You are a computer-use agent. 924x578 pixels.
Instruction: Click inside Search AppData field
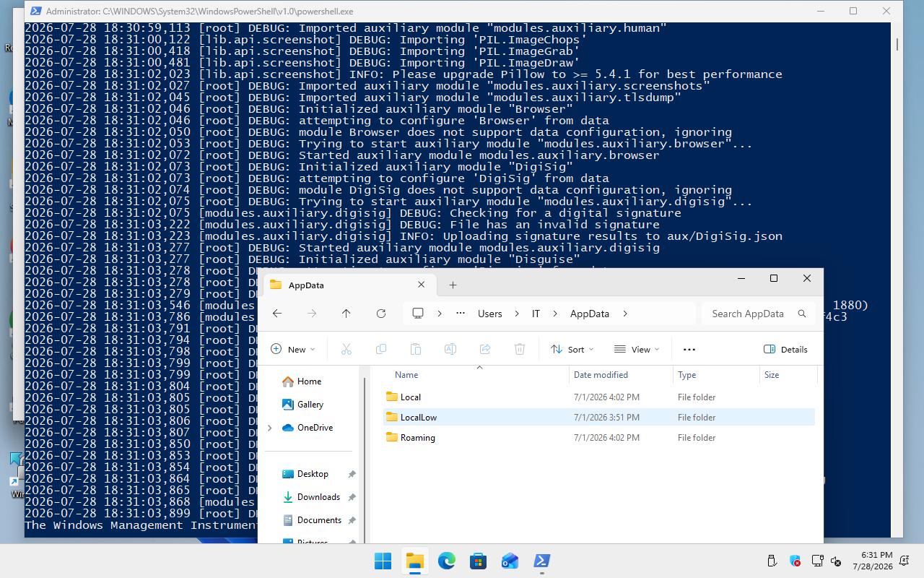747,314
